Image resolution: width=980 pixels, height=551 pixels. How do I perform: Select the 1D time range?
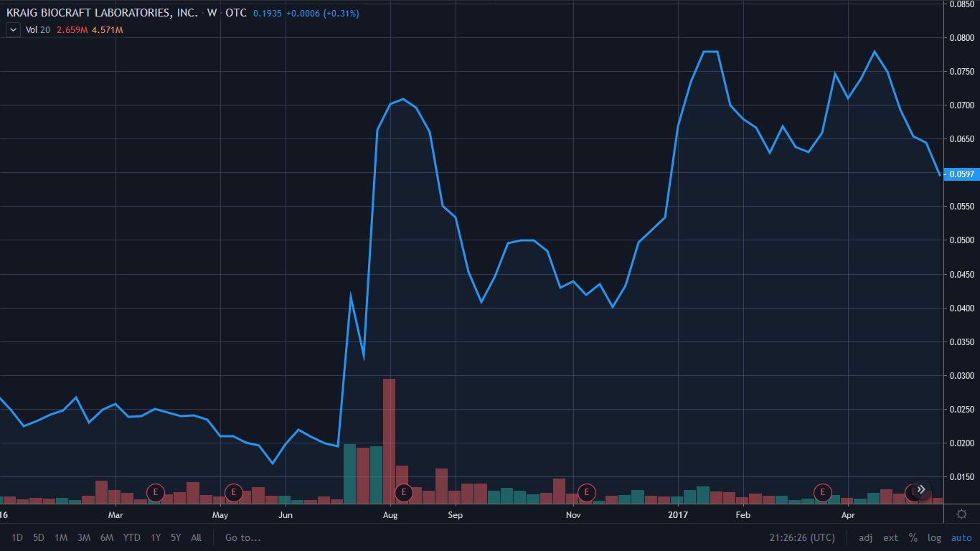17,537
